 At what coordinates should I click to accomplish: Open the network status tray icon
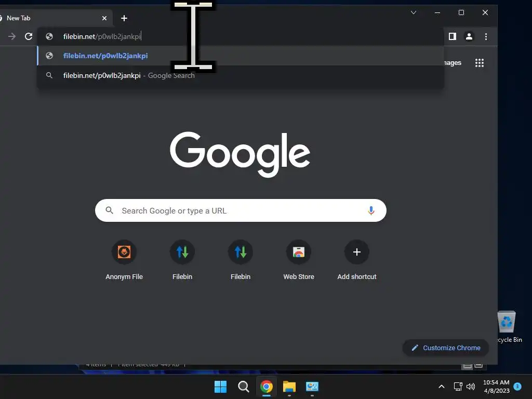click(x=458, y=387)
